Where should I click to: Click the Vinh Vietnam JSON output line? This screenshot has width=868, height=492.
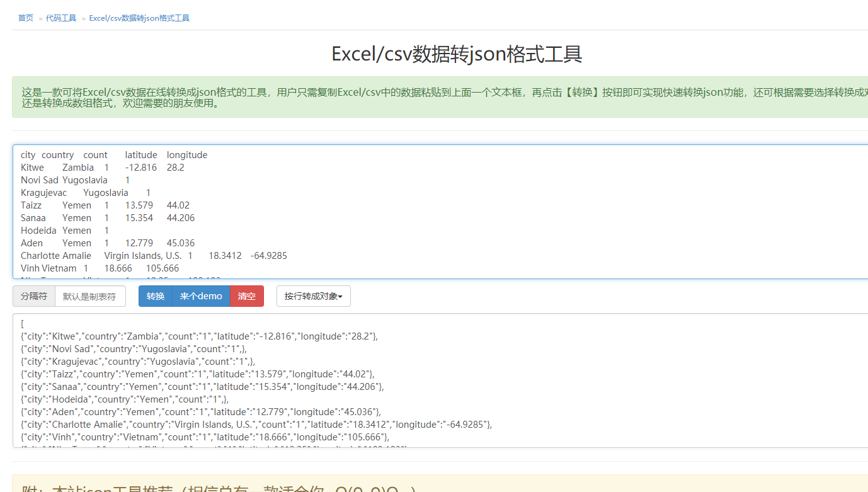(205, 437)
